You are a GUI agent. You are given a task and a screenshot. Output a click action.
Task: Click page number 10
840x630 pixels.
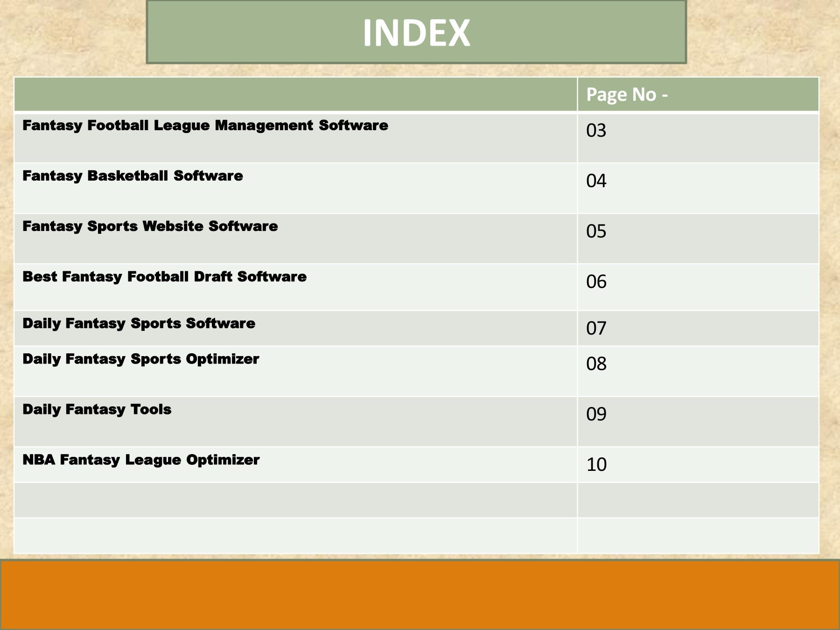[596, 465]
